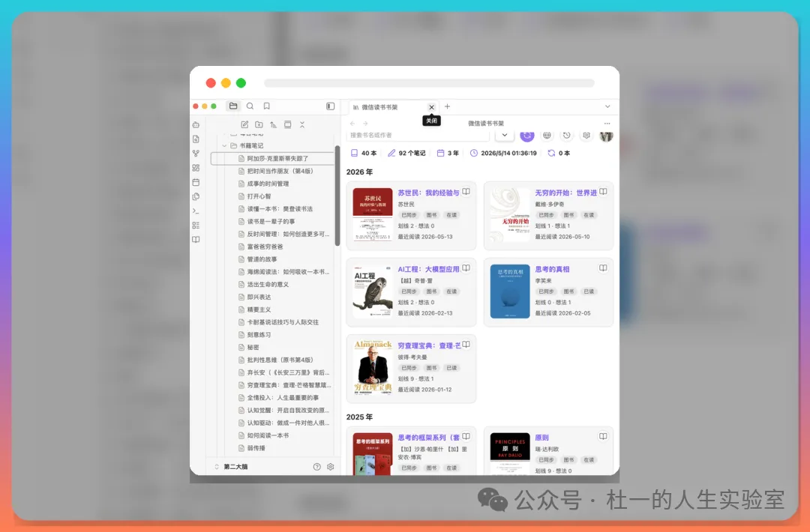The width and height of the screenshot is (810, 532).
Task: Open the calendar ribbon icon
Action: pos(196,182)
